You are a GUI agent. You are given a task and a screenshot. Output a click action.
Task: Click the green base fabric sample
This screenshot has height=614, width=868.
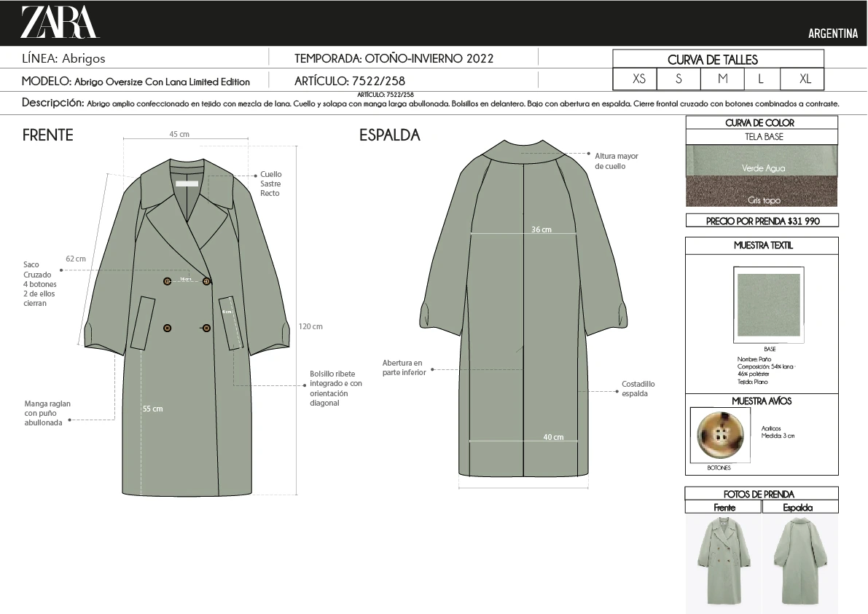click(x=768, y=304)
